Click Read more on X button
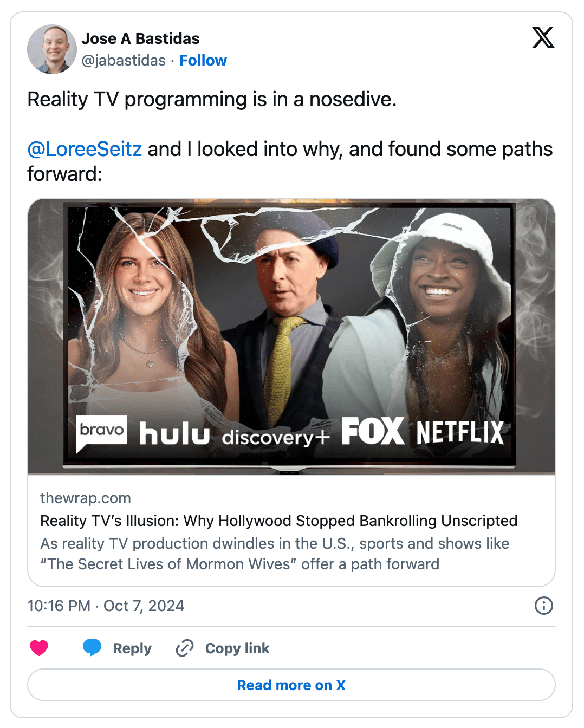 tap(291, 685)
